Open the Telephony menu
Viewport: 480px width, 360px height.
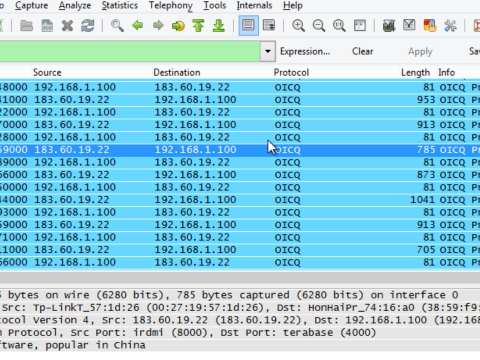[171, 6]
